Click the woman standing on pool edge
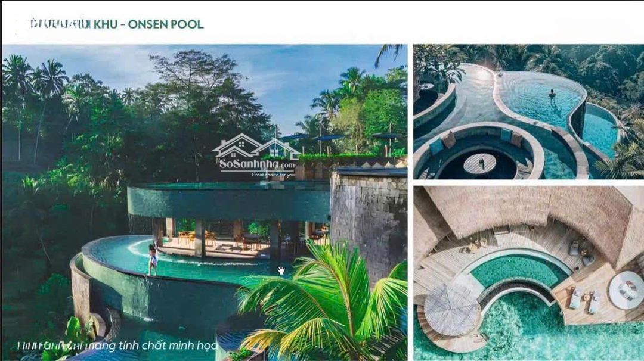The image size is (644, 361). tap(153, 257)
